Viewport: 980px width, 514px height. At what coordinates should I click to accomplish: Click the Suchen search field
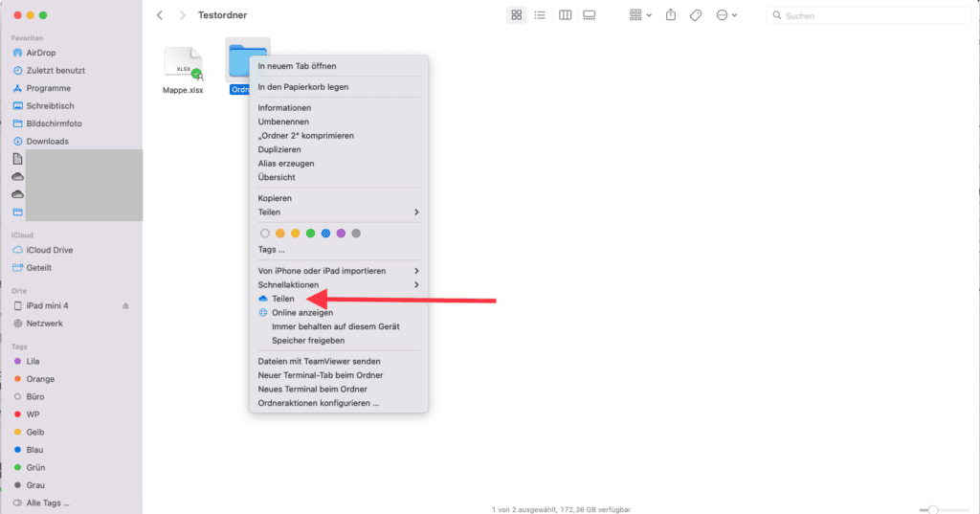coord(868,15)
